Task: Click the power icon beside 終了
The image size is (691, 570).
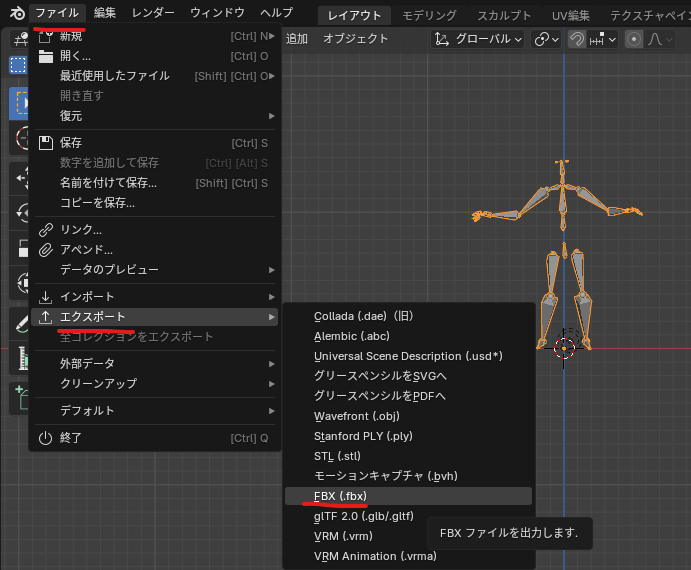Action: tap(45, 438)
